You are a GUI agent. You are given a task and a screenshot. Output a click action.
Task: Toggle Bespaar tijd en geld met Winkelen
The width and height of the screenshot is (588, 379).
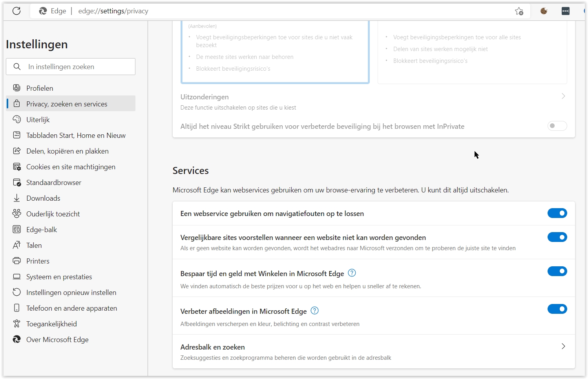(557, 271)
